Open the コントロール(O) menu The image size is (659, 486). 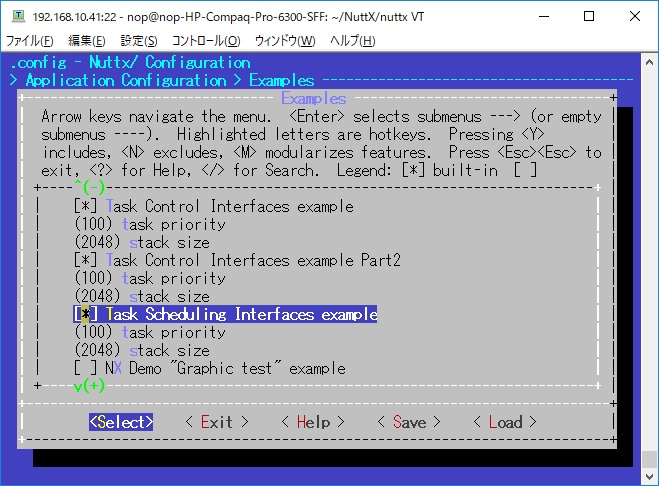pyautogui.click(x=206, y=41)
